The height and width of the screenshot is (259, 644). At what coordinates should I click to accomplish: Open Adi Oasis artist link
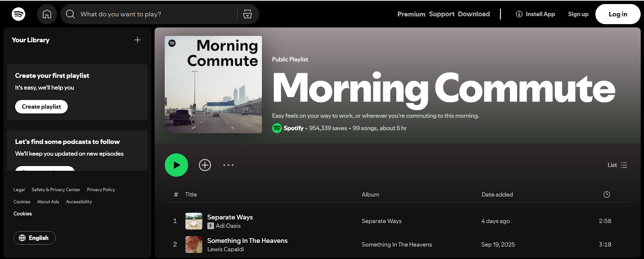[x=228, y=226]
